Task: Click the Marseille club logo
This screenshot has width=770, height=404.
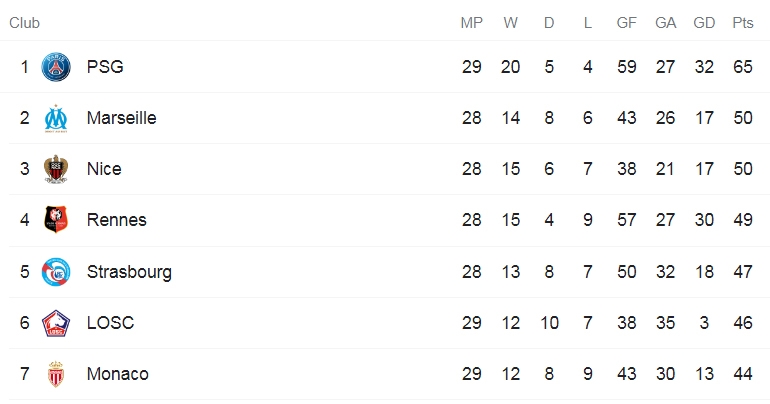Action: click(56, 118)
